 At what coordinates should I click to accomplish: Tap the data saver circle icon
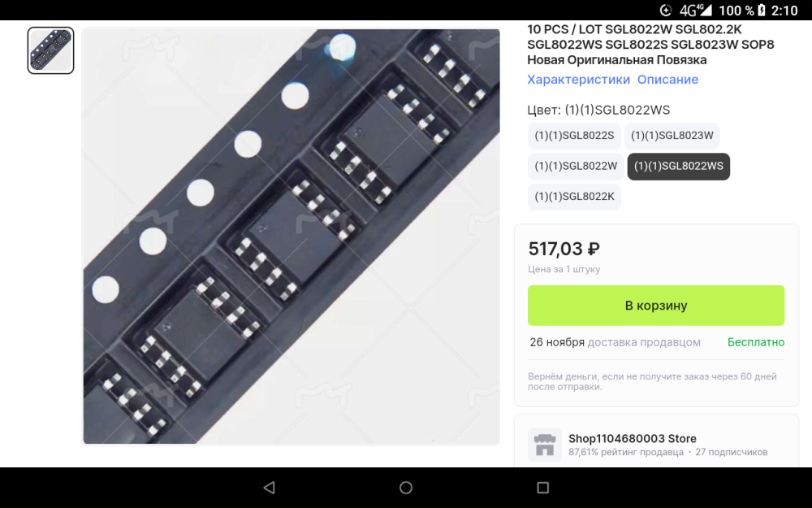[666, 10]
